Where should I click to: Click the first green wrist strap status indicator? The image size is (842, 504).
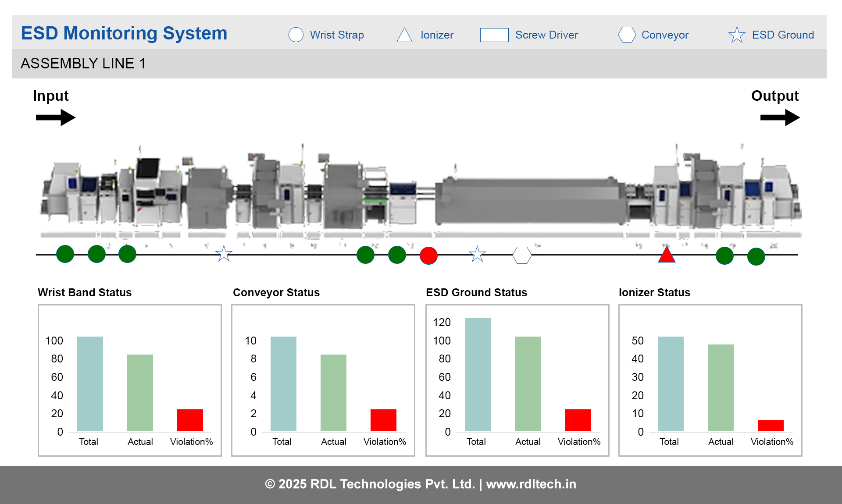(65, 254)
